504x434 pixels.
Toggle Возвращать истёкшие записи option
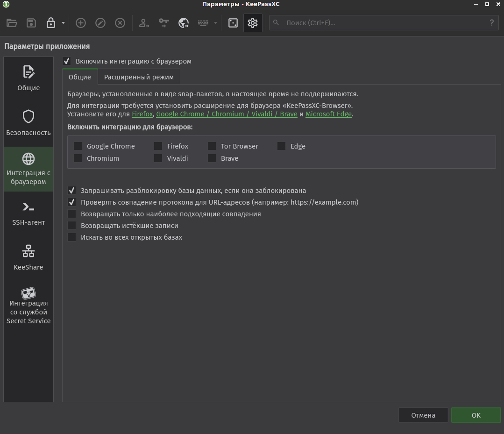click(x=72, y=226)
